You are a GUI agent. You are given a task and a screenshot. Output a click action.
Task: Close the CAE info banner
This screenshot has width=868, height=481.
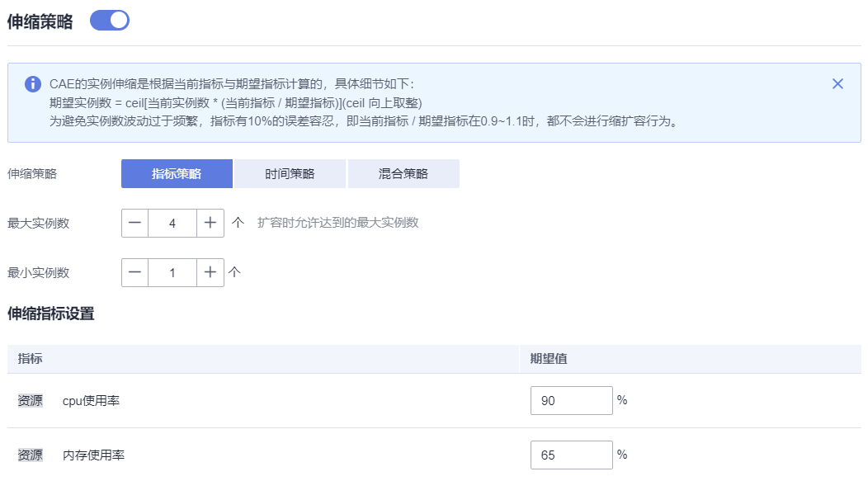point(837,83)
